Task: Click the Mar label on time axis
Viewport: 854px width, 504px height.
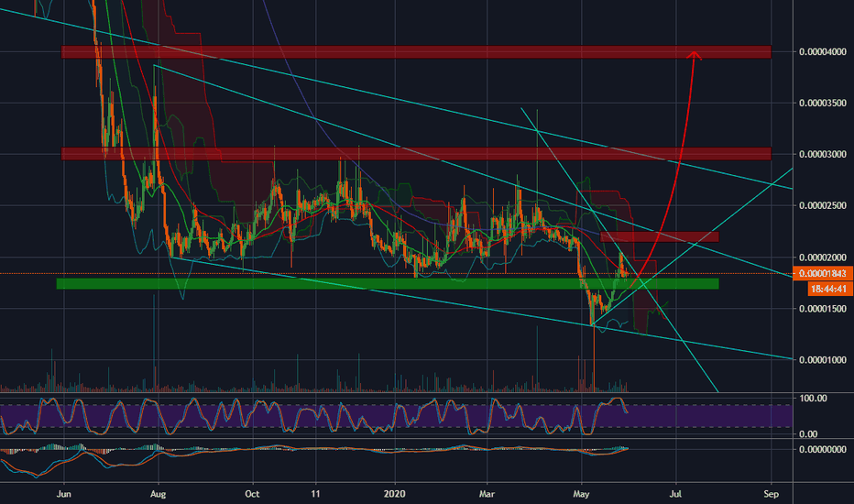Action: (x=487, y=494)
